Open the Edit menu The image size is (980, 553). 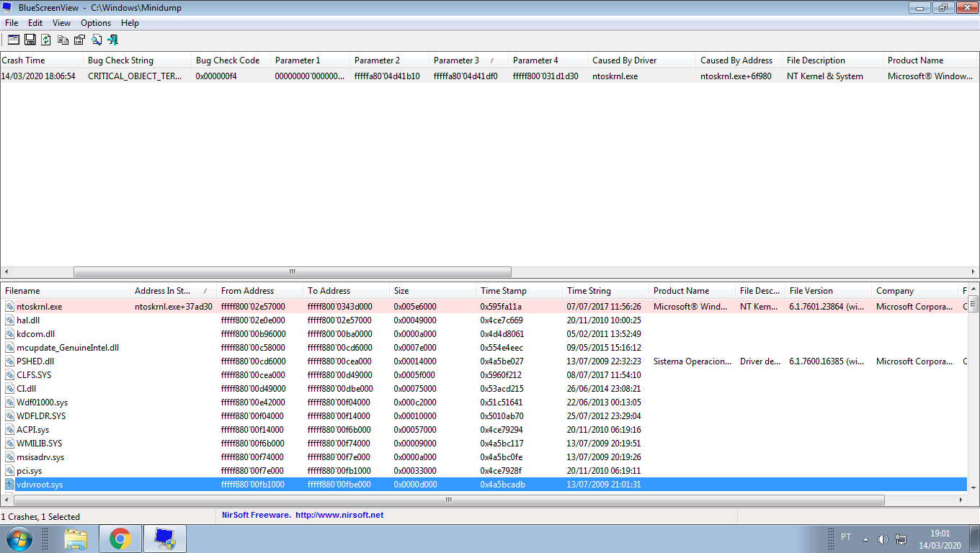coord(35,23)
